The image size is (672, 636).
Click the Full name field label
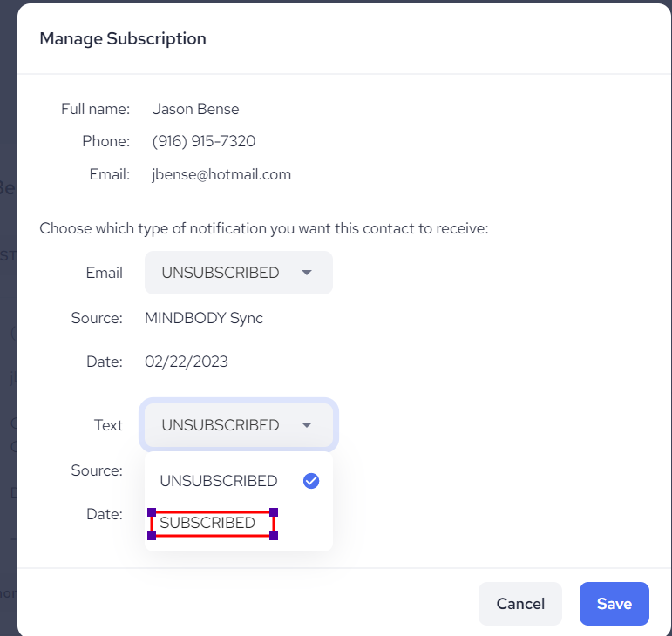(95, 109)
